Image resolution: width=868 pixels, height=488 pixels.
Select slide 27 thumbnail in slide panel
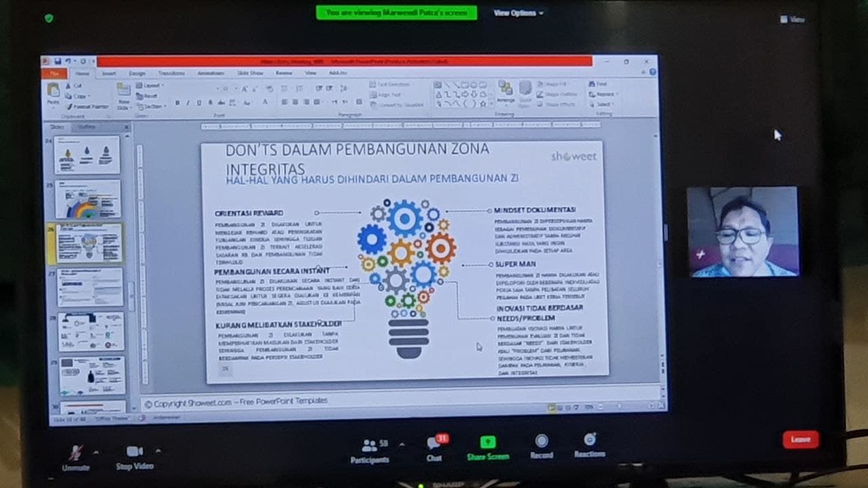click(x=90, y=286)
